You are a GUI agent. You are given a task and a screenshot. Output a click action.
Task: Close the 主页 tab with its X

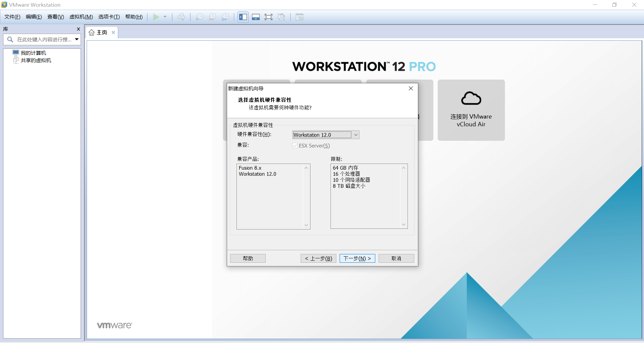point(114,32)
